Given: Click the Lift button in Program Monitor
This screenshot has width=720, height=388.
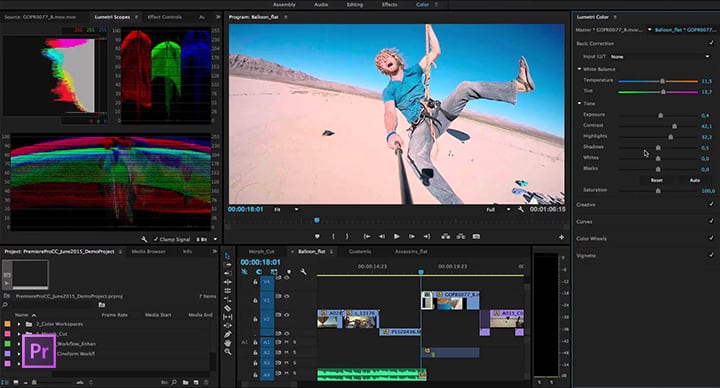Looking at the screenshot, I should (445, 236).
